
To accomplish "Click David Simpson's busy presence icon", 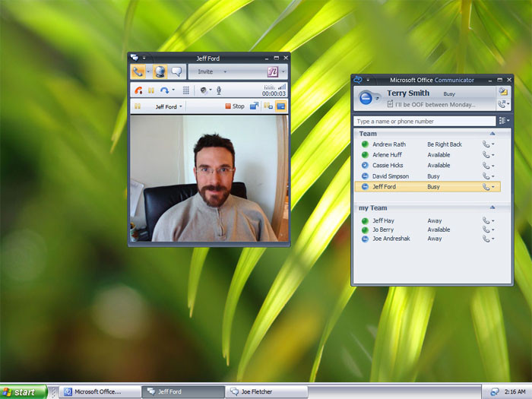I will point(365,176).
